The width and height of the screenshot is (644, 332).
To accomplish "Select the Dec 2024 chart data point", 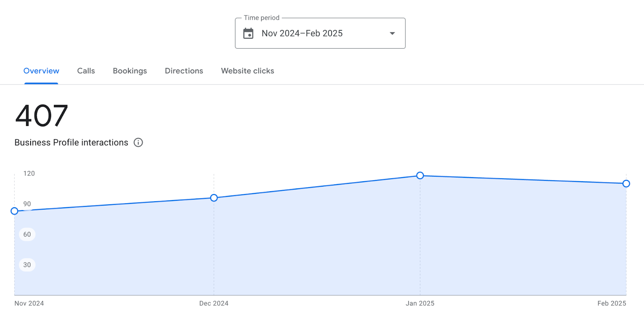I will click(x=214, y=198).
